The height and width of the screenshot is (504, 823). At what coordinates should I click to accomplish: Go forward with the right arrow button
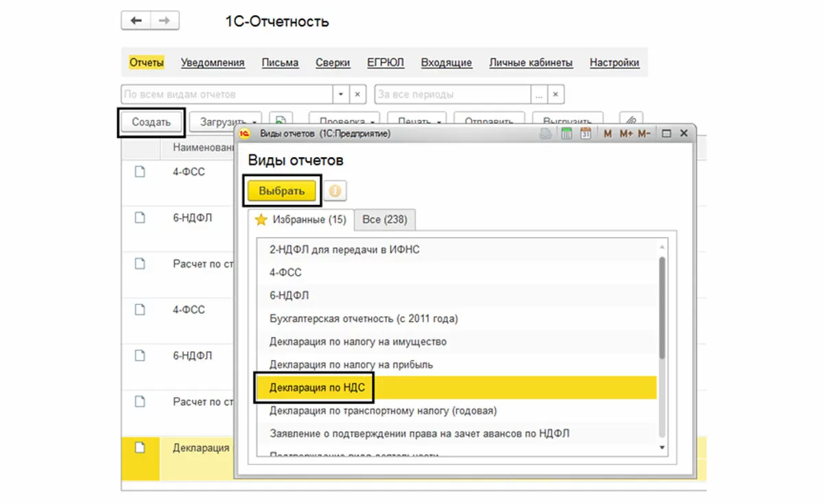pos(165,21)
